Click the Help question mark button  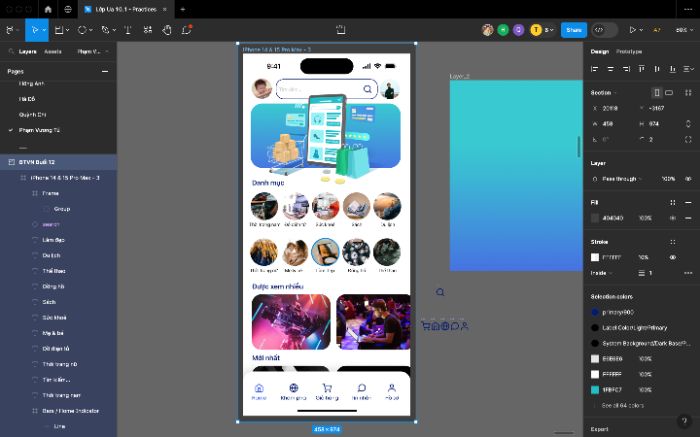pos(684,421)
